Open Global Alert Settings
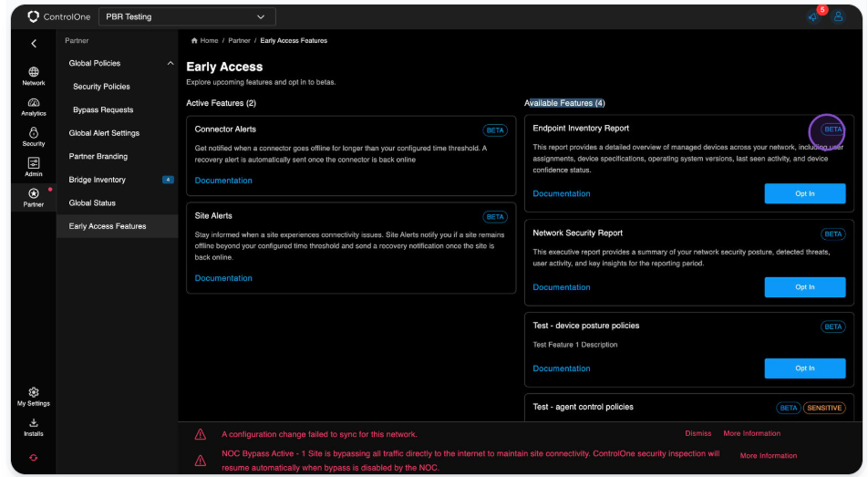The height and width of the screenshot is (477, 868). coord(104,133)
